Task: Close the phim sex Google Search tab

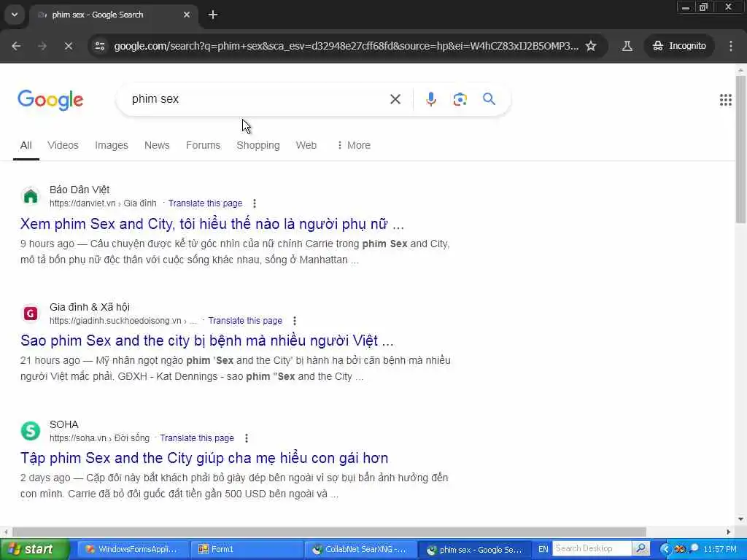Action: point(187,15)
